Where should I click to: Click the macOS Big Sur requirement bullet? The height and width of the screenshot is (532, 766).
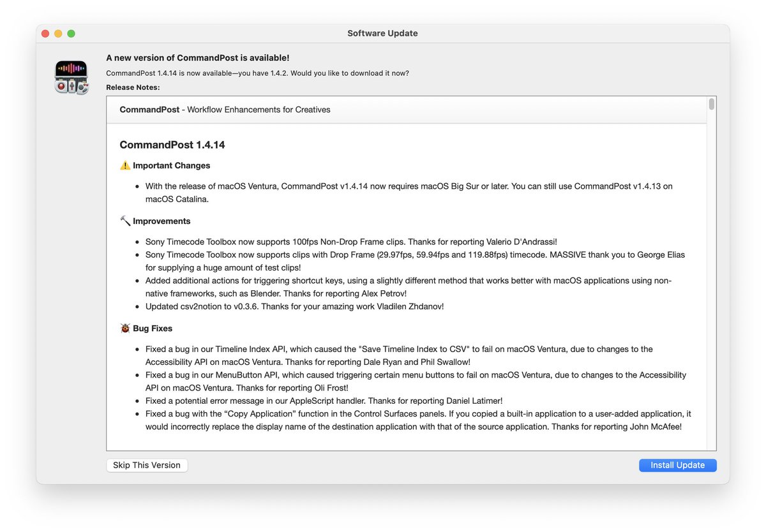coord(409,193)
